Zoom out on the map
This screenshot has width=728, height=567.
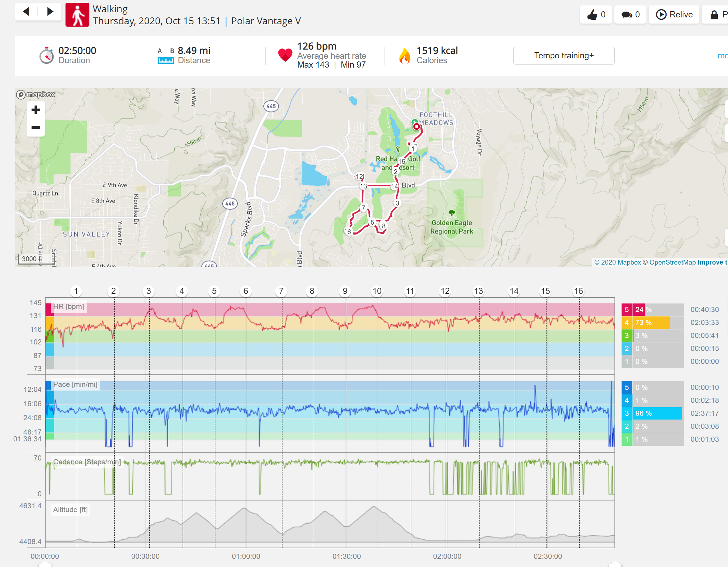pyautogui.click(x=36, y=128)
